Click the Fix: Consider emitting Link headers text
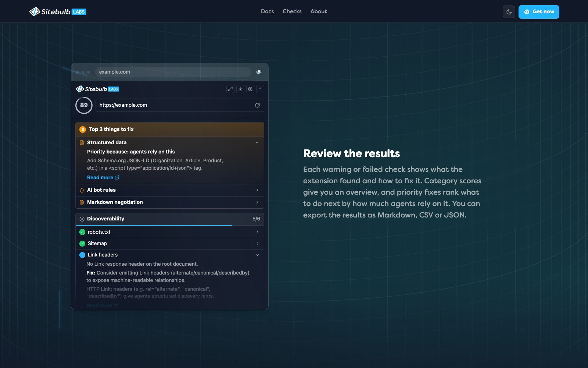 pos(168,276)
